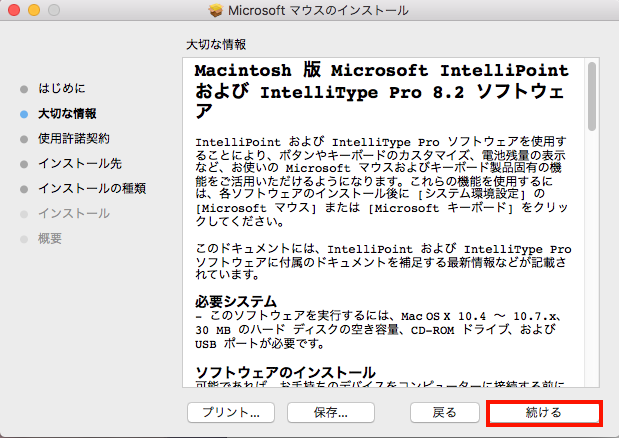
Task: Click the 続ける (Continue) button
Action: point(544,413)
